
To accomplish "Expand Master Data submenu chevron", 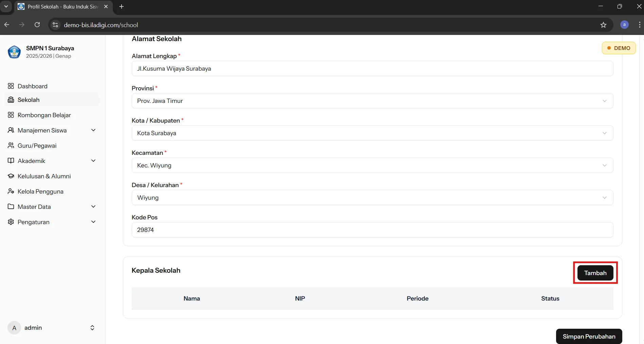I will point(93,206).
